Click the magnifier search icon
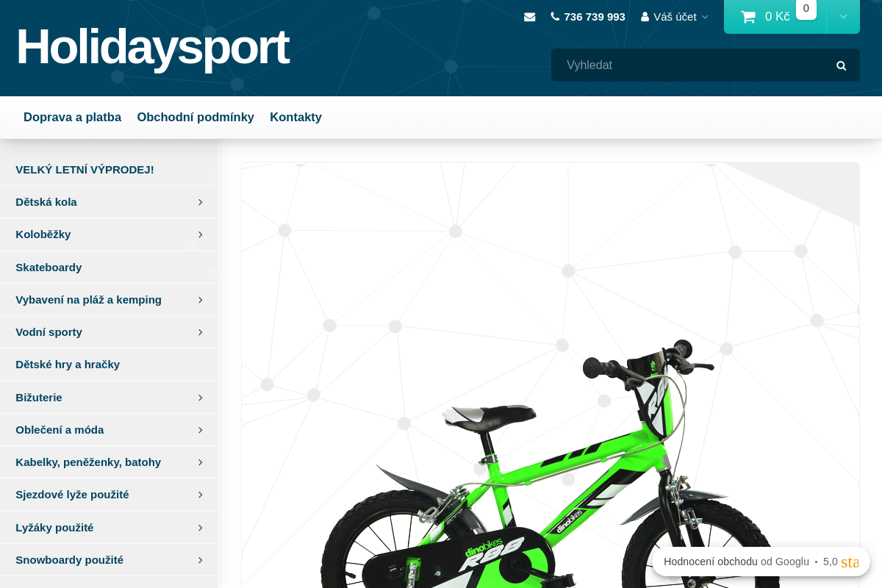The image size is (882, 588). tap(842, 65)
